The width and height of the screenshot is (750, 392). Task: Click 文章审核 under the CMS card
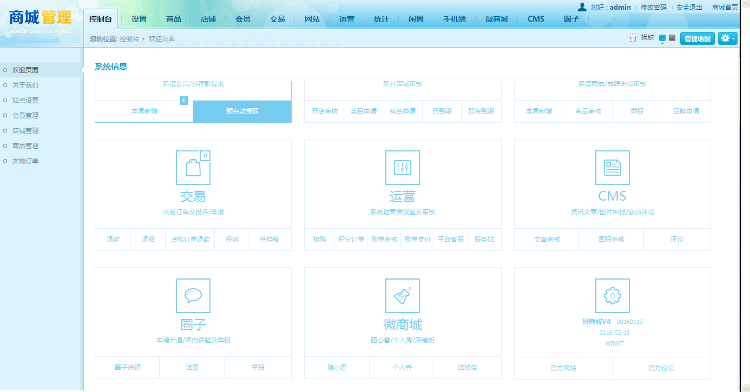click(547, 239)
